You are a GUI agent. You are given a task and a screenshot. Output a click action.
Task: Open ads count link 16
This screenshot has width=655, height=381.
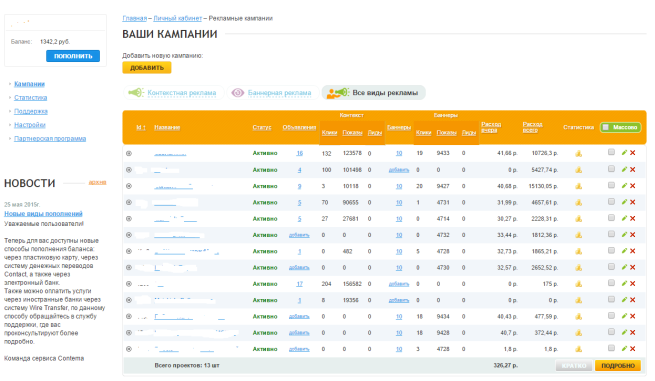[x=300, y=153]
